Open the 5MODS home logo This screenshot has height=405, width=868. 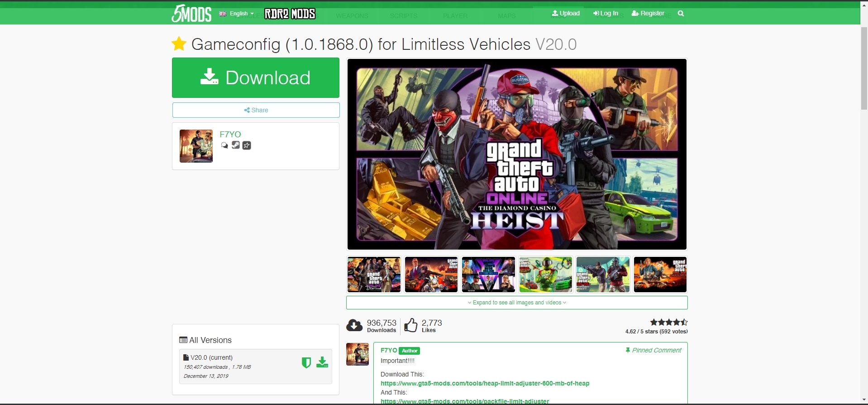point(191,14)
